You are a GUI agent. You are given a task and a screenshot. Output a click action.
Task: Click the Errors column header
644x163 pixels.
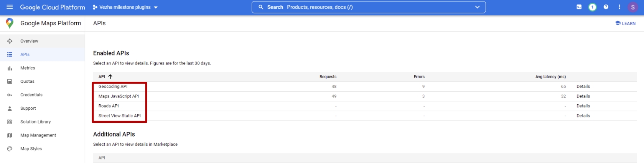(419, 77)
